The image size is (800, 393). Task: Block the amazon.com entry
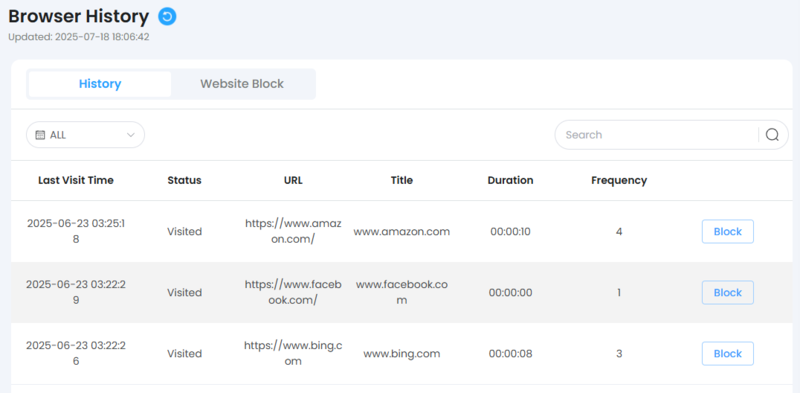(728, 232)
